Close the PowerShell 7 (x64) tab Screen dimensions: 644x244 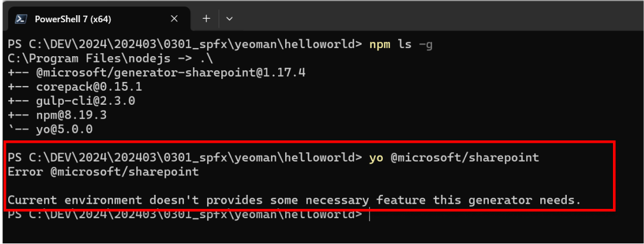point(174,19)
